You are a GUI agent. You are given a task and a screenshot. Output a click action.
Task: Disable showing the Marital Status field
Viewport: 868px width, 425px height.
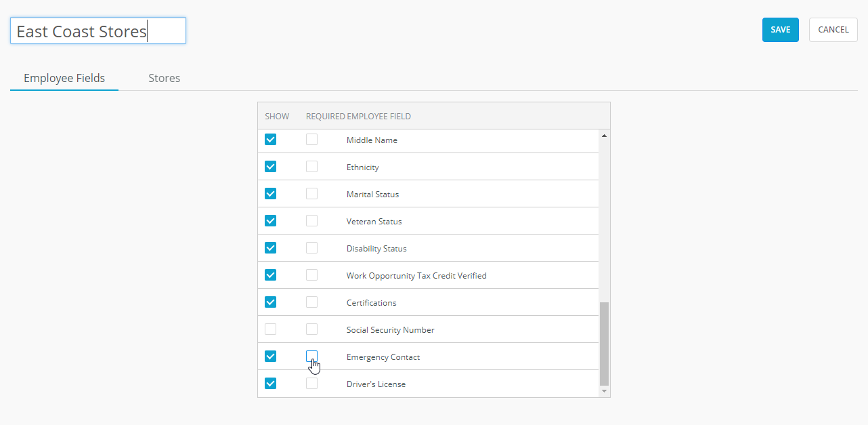[270, 194]
